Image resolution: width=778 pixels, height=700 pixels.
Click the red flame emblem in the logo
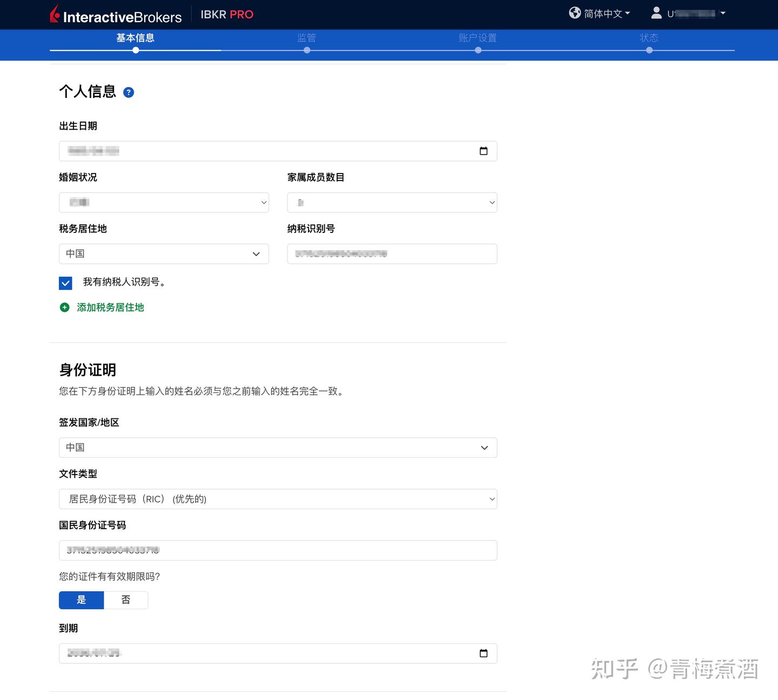click(54, 15)
